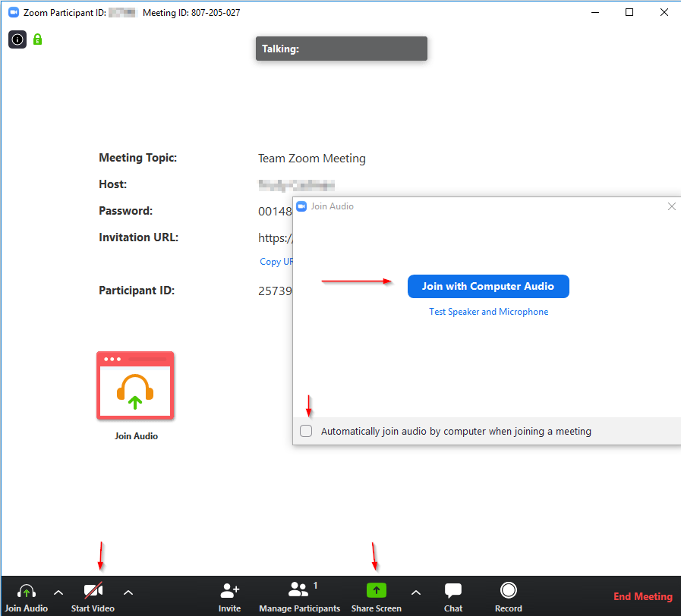The width and height of the screenshot is (681, 616).
Task: Expand share screen options chevron
Action: (x=415, y=592)
